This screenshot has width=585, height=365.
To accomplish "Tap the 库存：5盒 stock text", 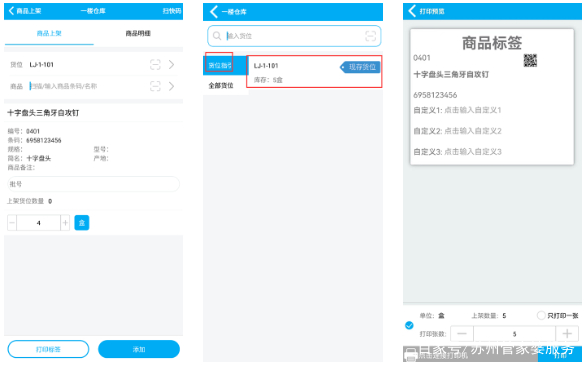I will tap(268, 80).
